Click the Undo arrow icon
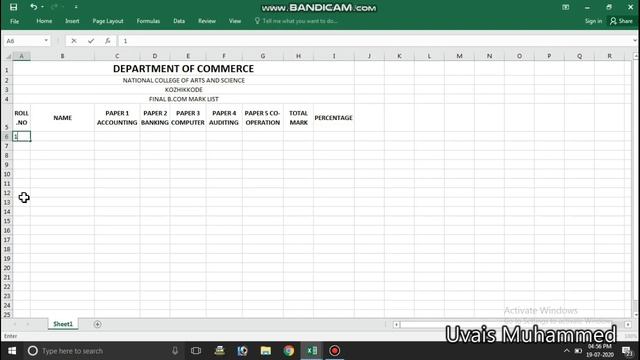This screenshot has height=360, width=640. pyautogui.click(x=33, y=7)
